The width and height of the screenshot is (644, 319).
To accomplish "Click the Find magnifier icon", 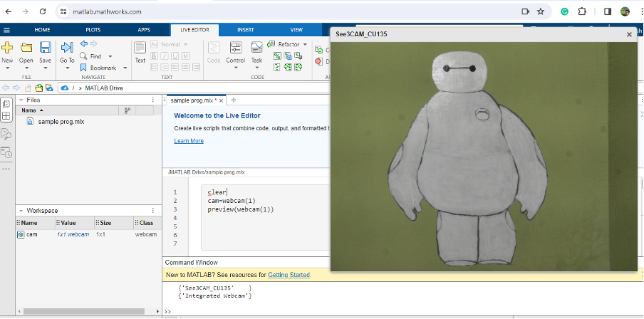I will click(83, 56).
